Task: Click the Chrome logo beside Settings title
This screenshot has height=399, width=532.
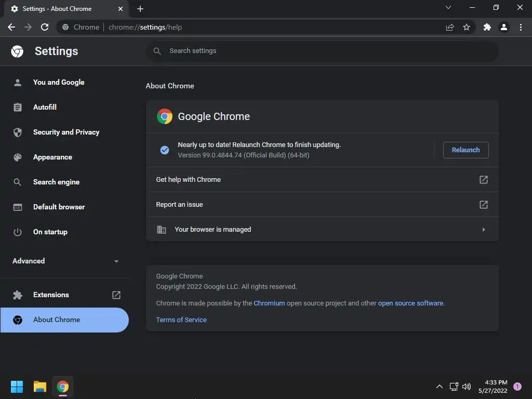Action: click(17, 51)
